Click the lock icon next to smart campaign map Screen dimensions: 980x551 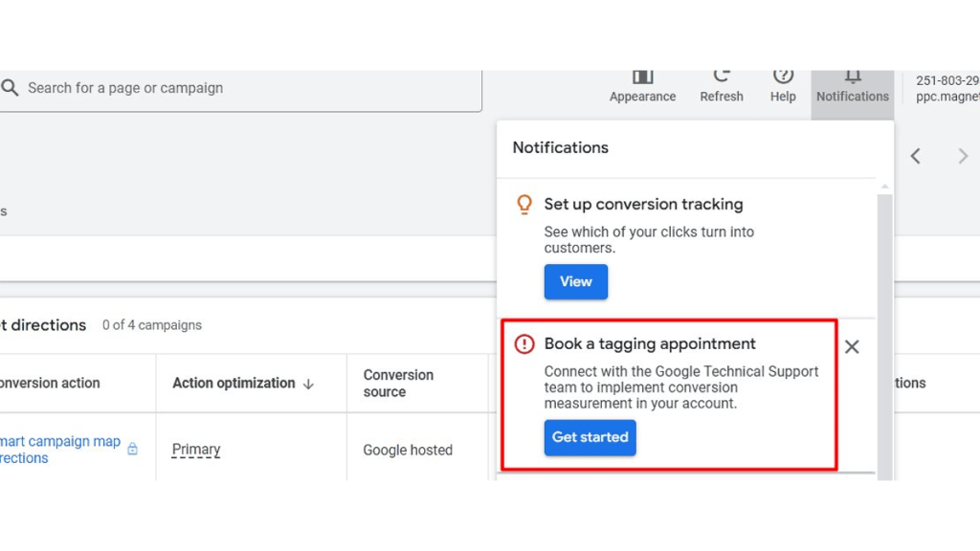132,450
